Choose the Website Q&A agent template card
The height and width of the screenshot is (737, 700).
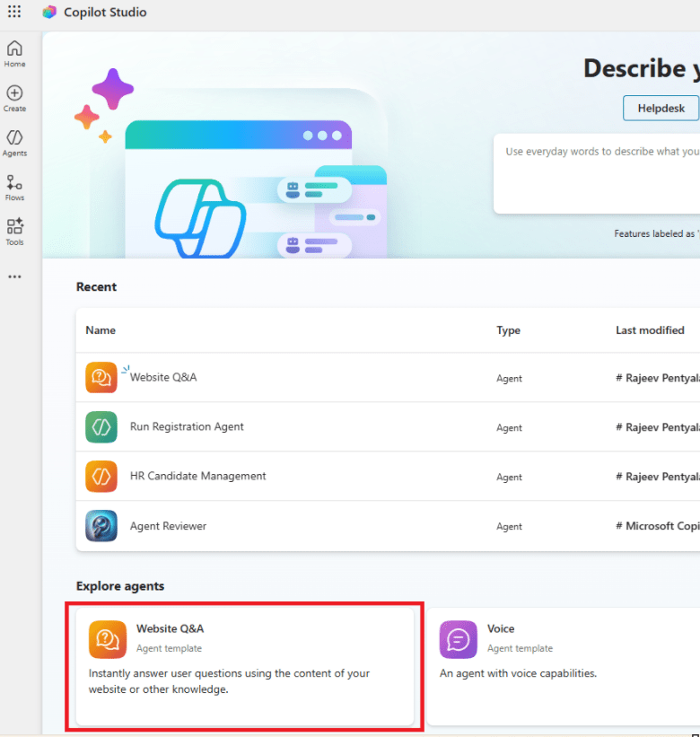244,666
